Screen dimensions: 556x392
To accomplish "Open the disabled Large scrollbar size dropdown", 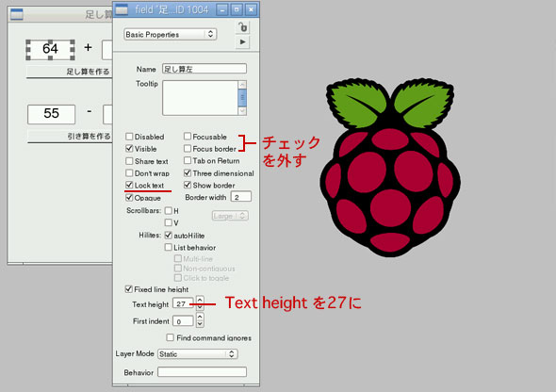I will (x=230, y=216).
